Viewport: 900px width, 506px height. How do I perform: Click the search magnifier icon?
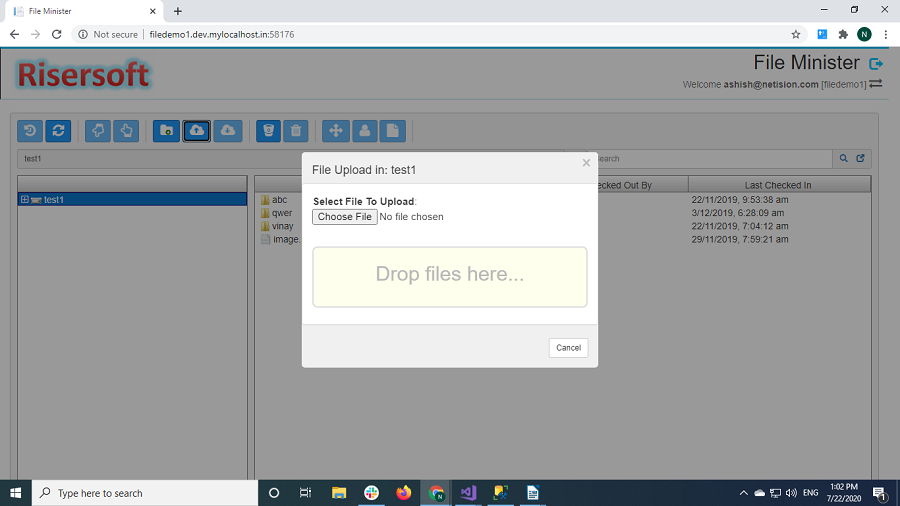pyautogui.click(x=843, y=159)
